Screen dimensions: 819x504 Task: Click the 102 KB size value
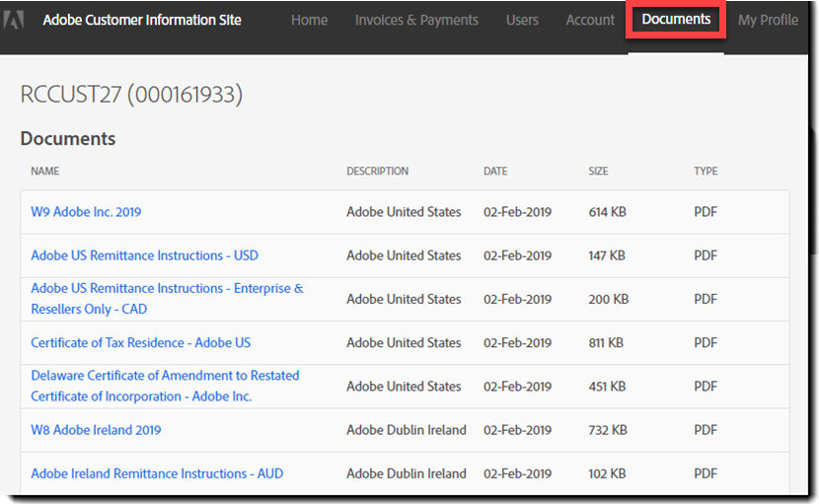[x=607, y=473]
